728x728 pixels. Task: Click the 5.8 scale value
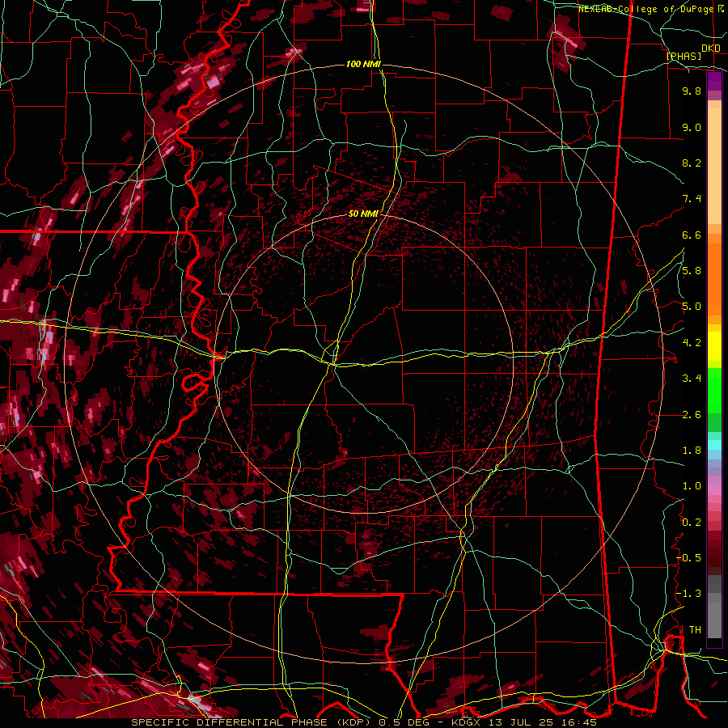coord(692,270)
